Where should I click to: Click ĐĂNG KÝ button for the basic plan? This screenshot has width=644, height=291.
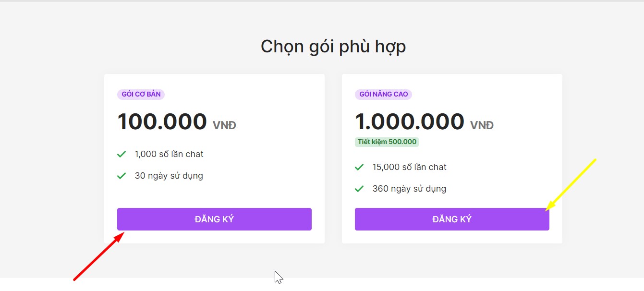click(214, 219)
